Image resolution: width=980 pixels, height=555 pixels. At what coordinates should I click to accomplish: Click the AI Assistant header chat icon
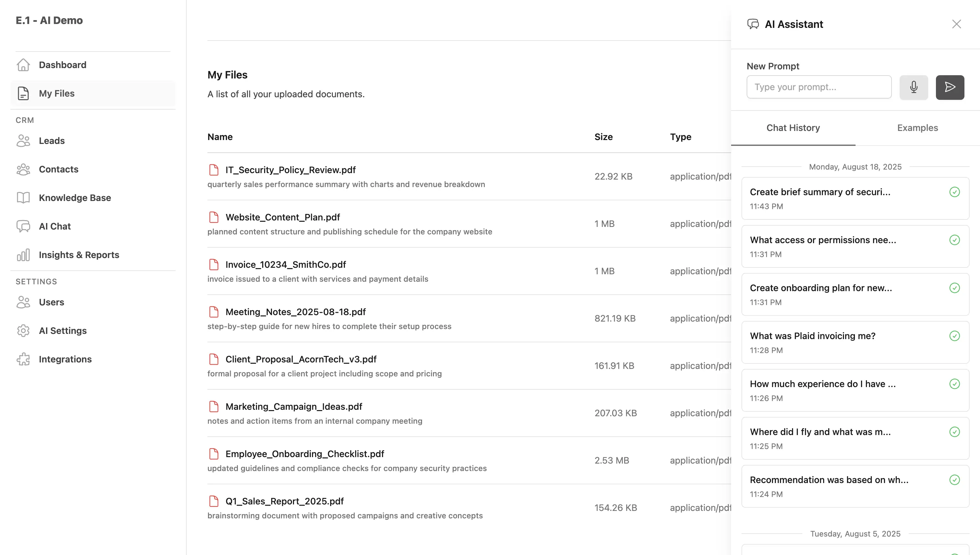pos(753,24)
